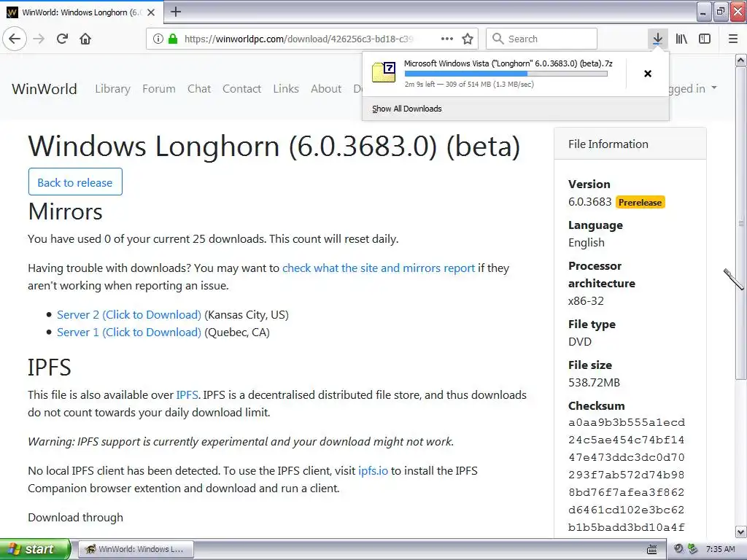
Task: Click the Back to release button
Action: [x=75, y=182]
